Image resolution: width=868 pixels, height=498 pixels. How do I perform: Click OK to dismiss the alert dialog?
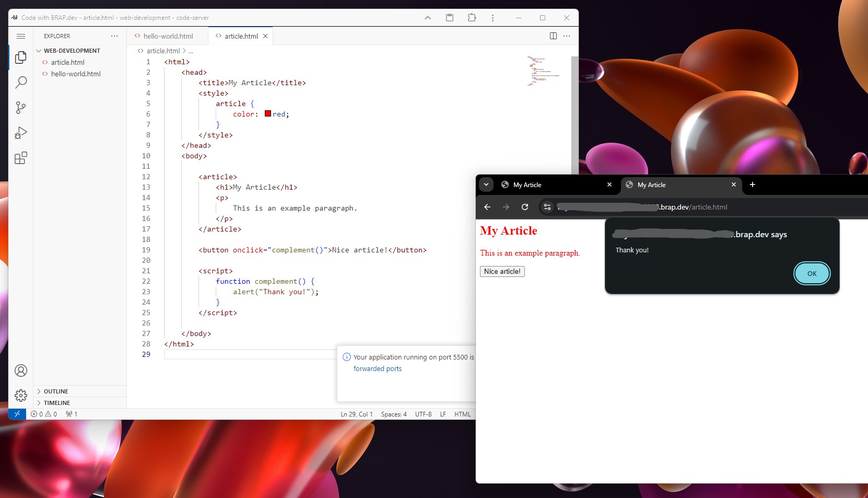pos(811,273)
